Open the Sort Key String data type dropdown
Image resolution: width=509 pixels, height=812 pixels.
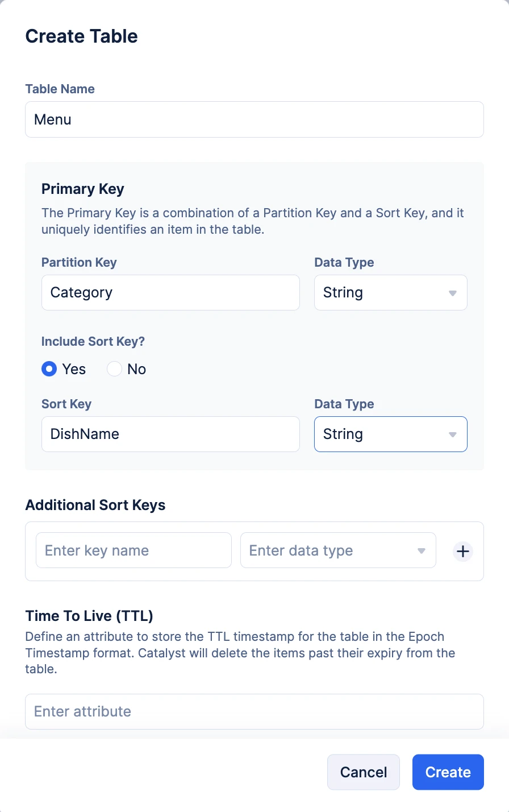[x=391, y=434]
